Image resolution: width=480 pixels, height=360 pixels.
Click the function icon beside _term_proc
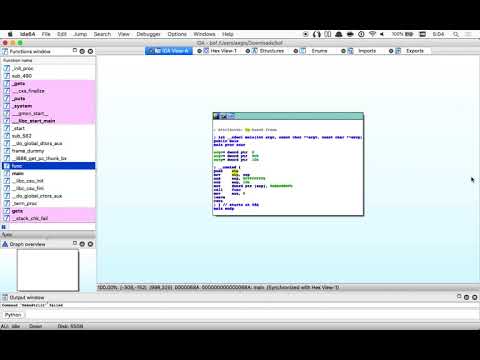tap(6, 203)
